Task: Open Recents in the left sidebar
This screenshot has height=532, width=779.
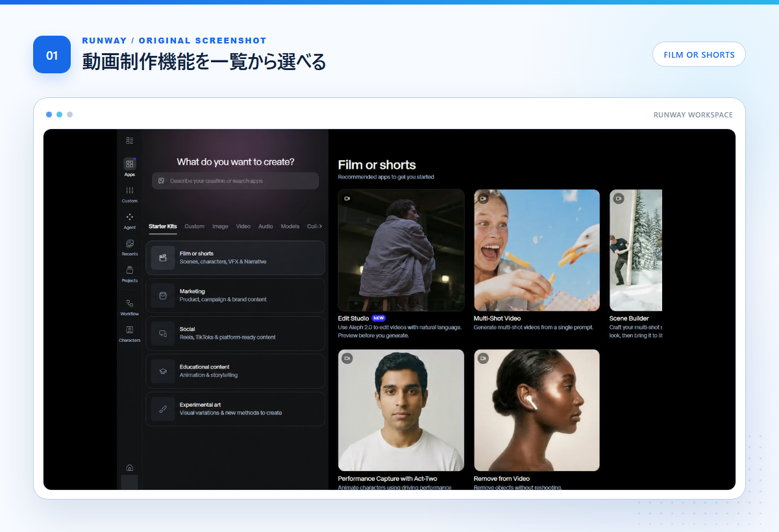Action: click(x=130, y=247)
